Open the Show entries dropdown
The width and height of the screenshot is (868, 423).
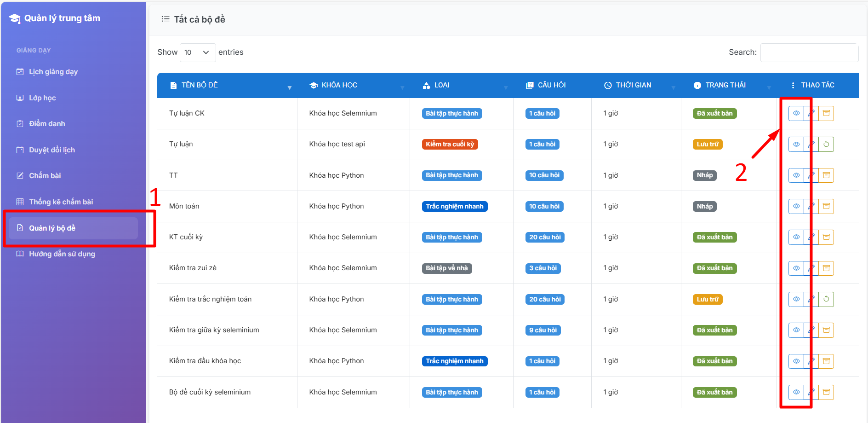point(197,52)
